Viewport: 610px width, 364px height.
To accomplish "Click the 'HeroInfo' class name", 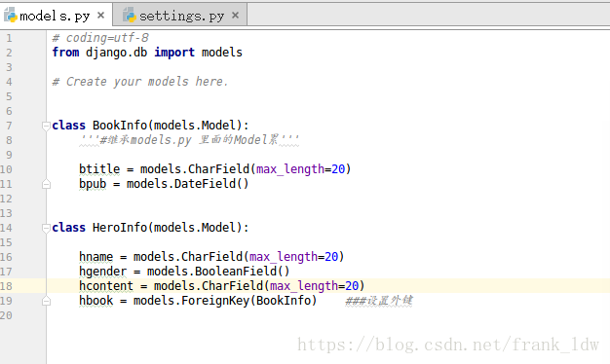I will coord(120,228).
